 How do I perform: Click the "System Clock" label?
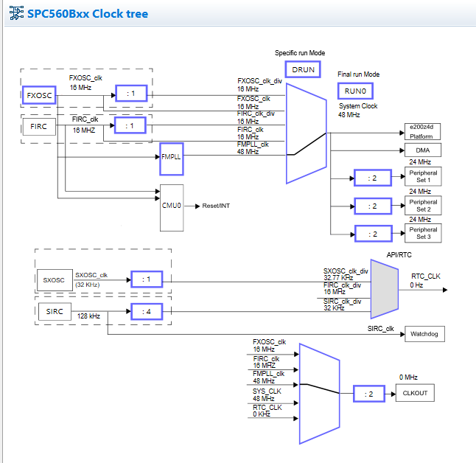358,106
